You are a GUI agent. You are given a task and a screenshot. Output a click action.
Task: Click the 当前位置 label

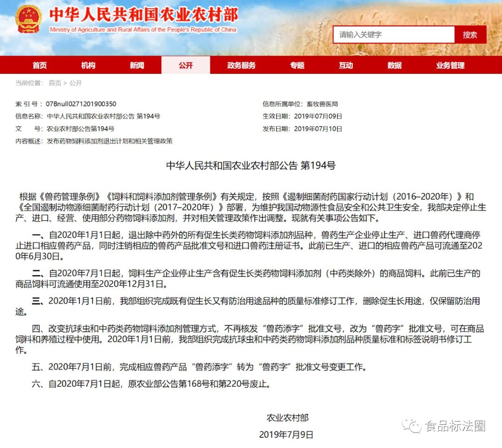click(x=29, y=83)
